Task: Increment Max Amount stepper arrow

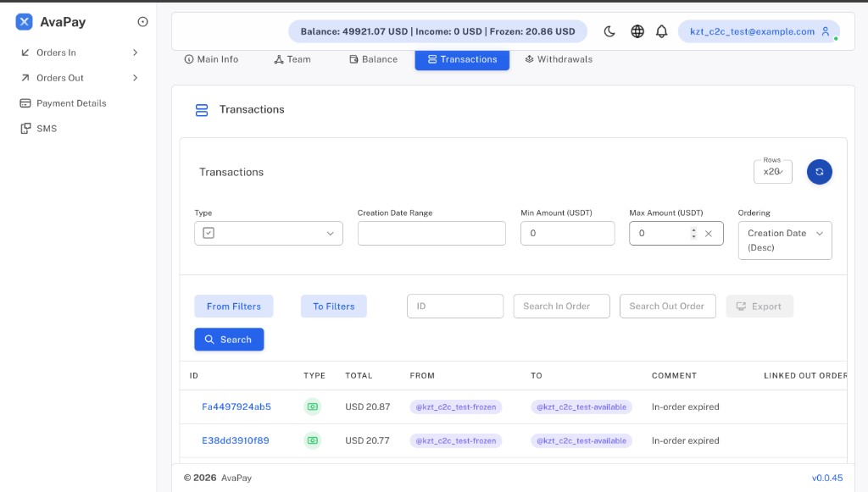Action: click(x=693, y=230)
